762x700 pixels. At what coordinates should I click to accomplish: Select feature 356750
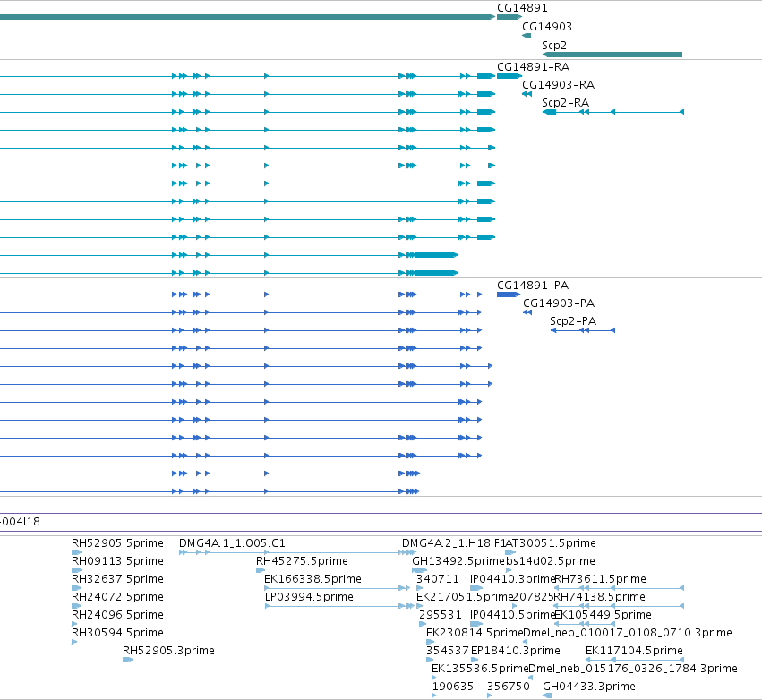pos(509,687)
